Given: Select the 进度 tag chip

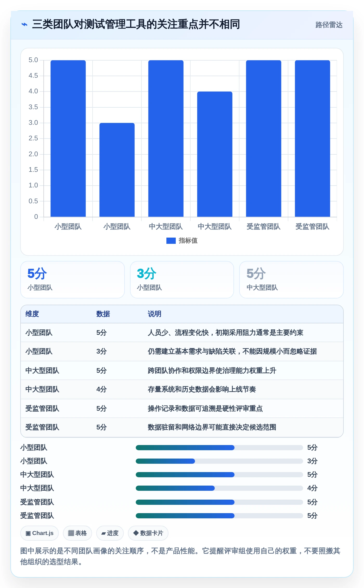Looking at the screenshot, I should [x=110, y=533].
